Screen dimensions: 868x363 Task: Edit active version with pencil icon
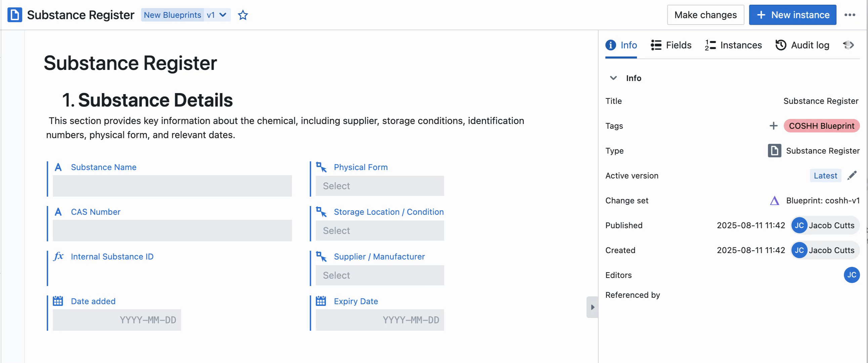852,175
